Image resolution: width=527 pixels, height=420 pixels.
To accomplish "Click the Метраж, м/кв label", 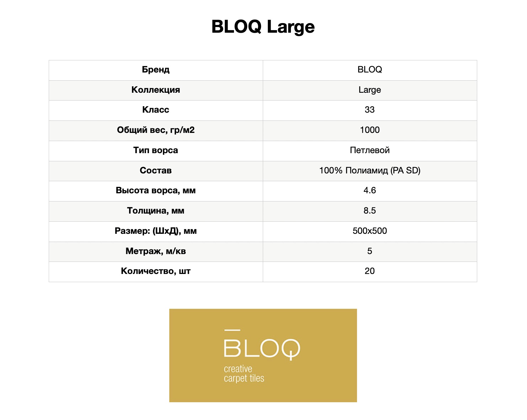I will click(x=156, y=251).
